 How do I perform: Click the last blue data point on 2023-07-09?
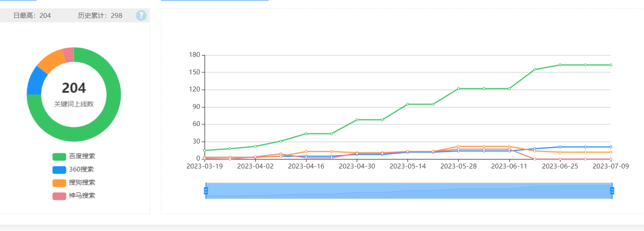tap(610, 147)
